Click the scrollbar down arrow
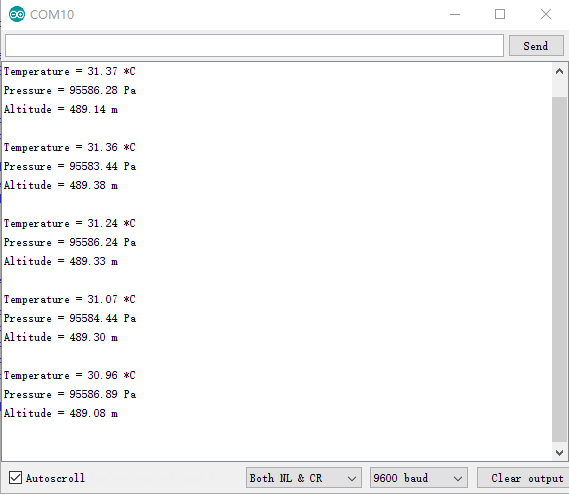The image size is (569, 495). tap(559, 453)
